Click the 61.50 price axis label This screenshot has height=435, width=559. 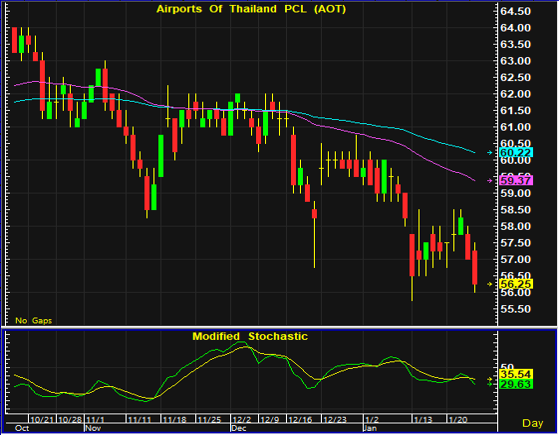pos(515,111)
